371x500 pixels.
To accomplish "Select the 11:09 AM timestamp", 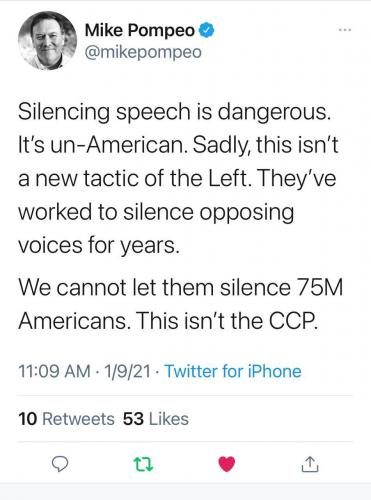I will [x=54, y=371].
